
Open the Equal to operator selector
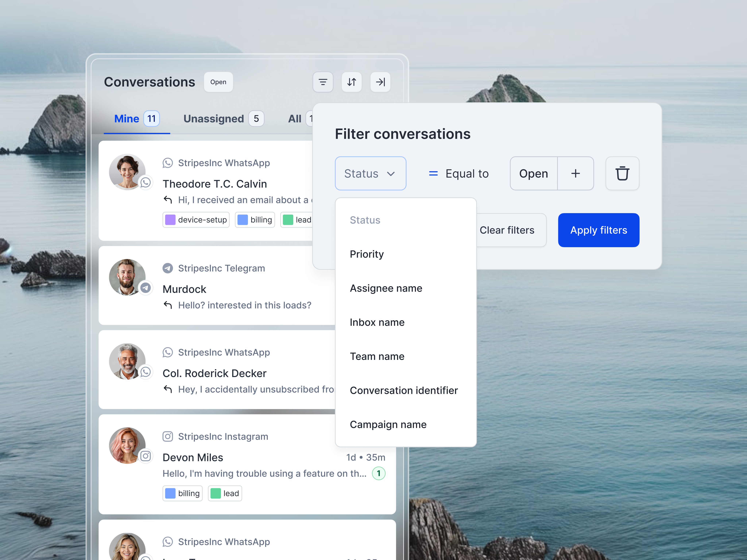tap(459, 174)
